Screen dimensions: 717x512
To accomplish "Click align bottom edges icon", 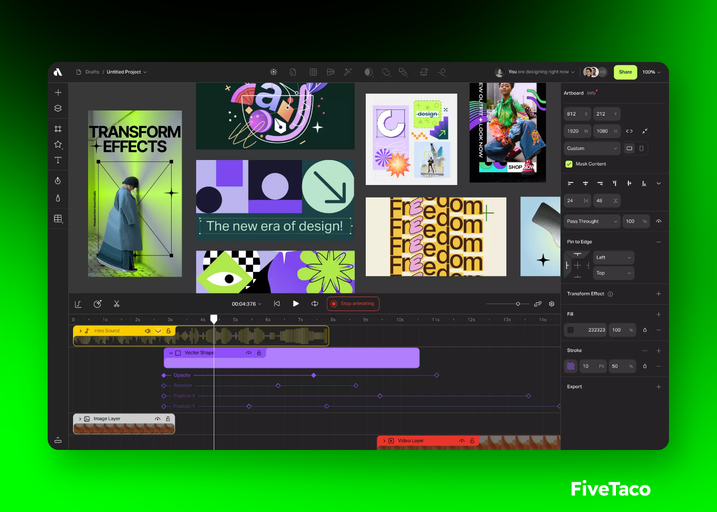I will (x=644, y=183).
